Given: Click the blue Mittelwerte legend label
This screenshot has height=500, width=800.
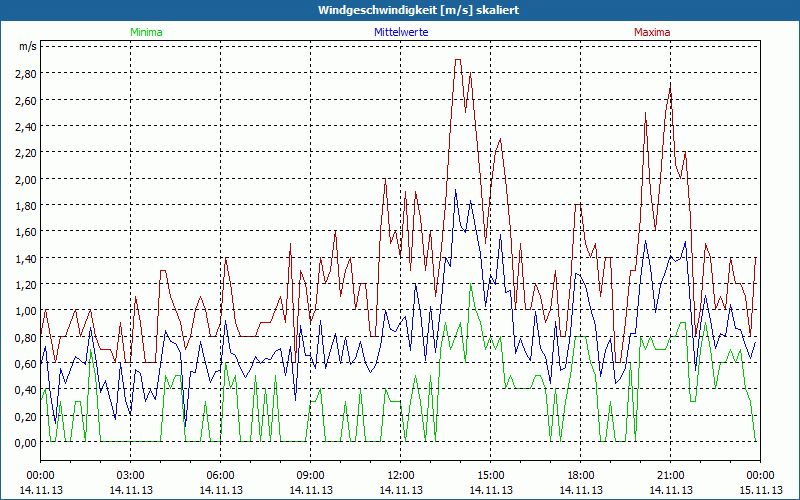Looking at the screenshot, I should tap(401, 32).
